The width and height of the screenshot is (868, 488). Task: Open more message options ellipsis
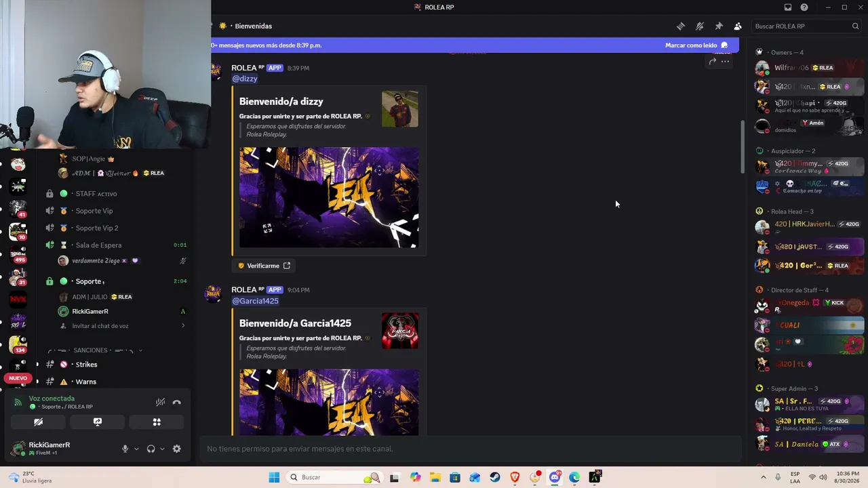[x=725, y=62]
